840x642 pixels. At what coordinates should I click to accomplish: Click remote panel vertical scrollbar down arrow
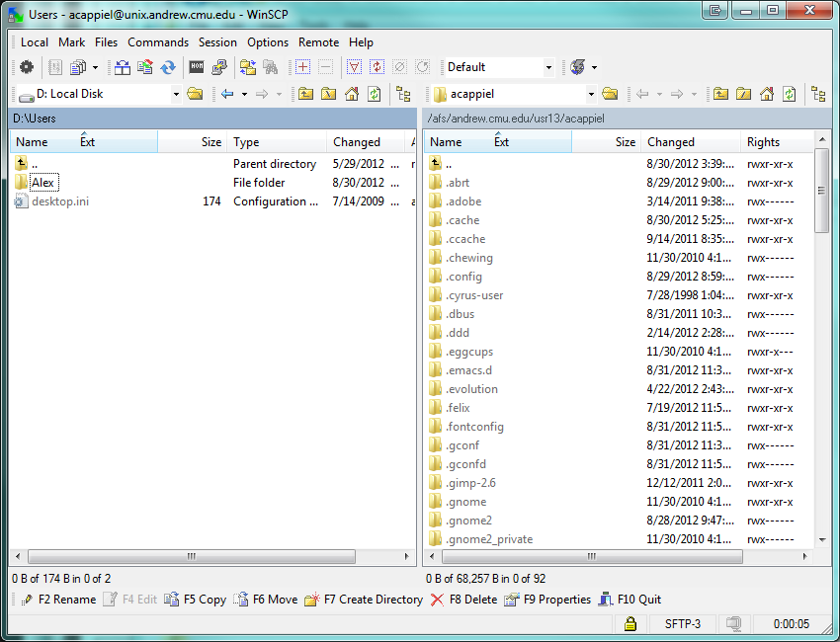point(822,540)
